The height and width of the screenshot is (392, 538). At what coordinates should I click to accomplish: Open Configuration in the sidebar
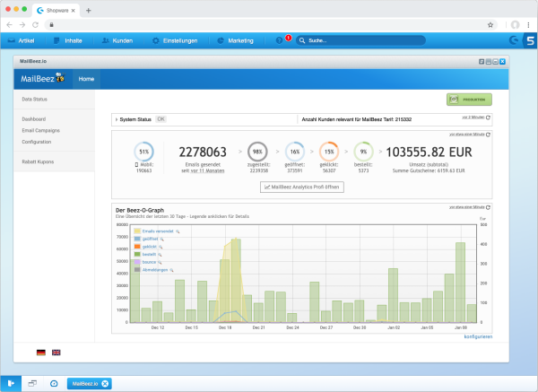pos(37,142)
